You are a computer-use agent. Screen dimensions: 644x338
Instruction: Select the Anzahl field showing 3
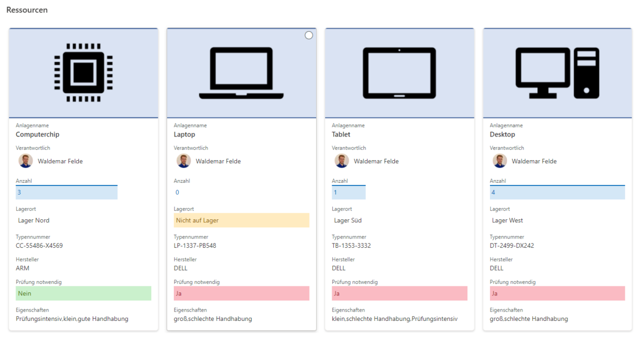[x=66, y=192]
